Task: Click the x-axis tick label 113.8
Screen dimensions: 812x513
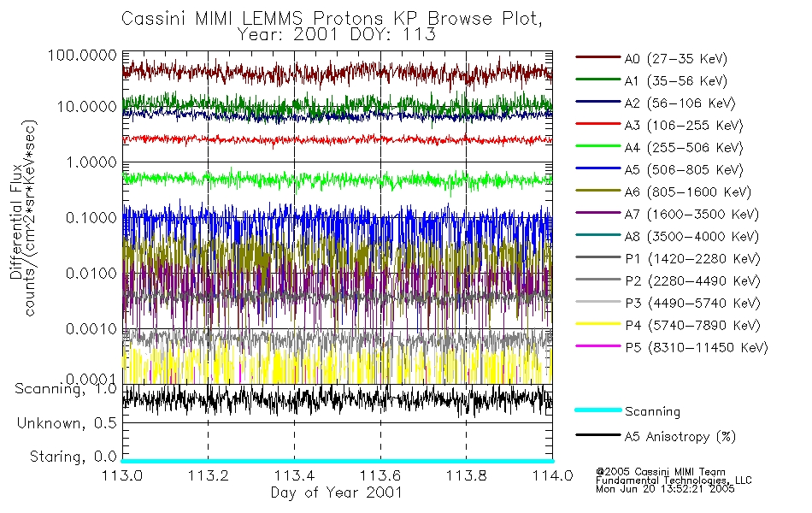Action: coord(466,475)
